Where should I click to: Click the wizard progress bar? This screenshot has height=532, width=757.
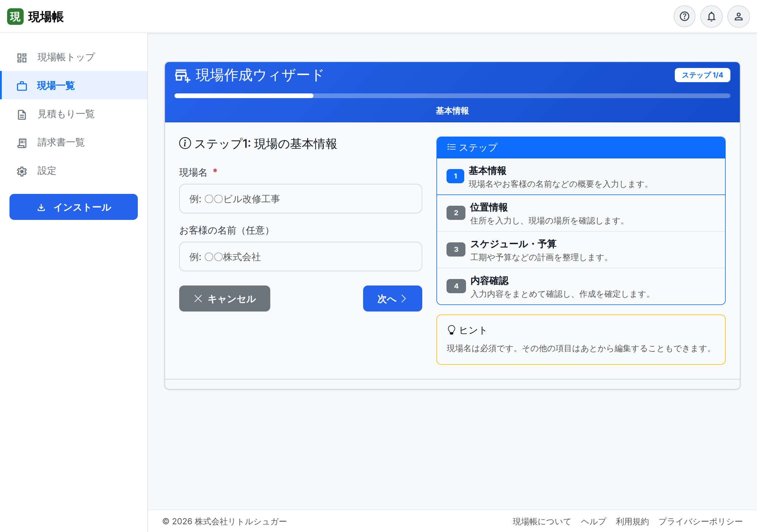pos(452,96)
